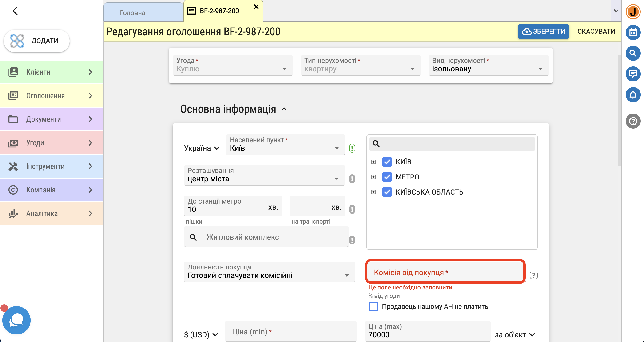644x342 pixels.
Task: Switch to the Головна tab
Action: (143, 12)
